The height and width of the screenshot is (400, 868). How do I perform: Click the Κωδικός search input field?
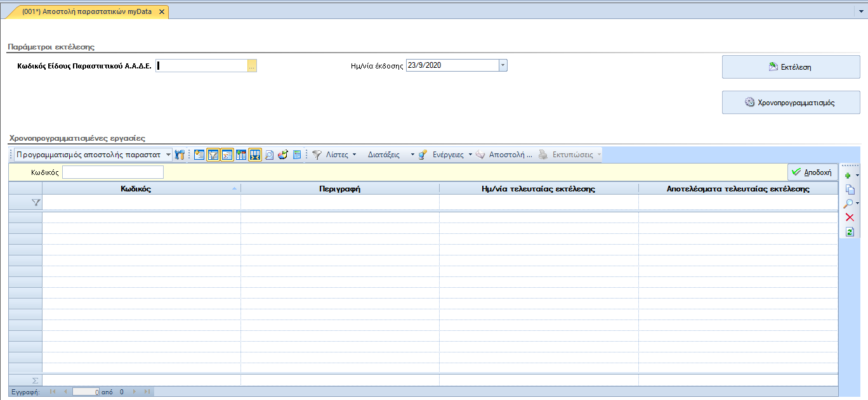pyautogui.click(x=113, y=172)
